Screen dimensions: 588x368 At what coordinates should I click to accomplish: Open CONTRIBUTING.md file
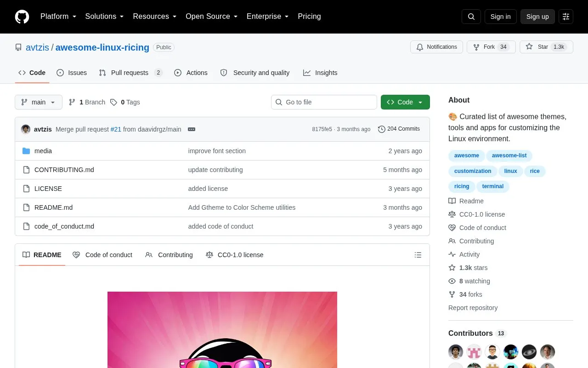point(64,170)
